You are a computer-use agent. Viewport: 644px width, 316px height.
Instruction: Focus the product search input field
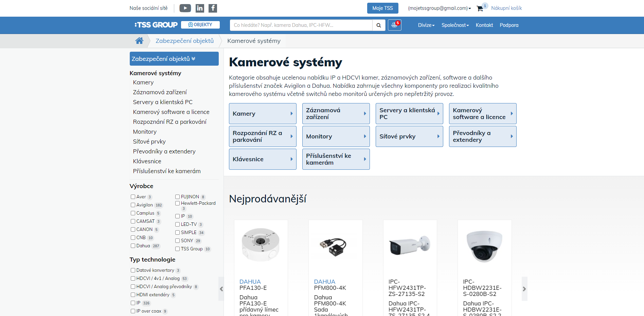click(301, 25)
